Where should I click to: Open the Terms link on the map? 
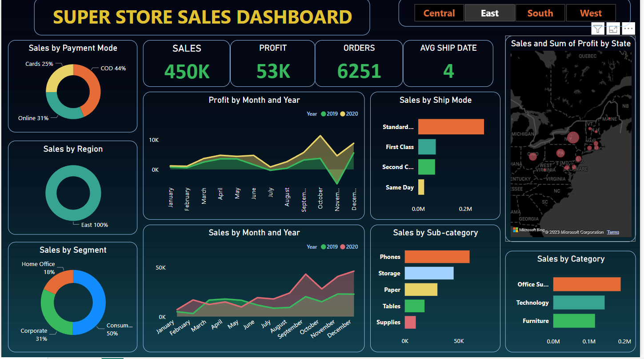pos(613,232)
